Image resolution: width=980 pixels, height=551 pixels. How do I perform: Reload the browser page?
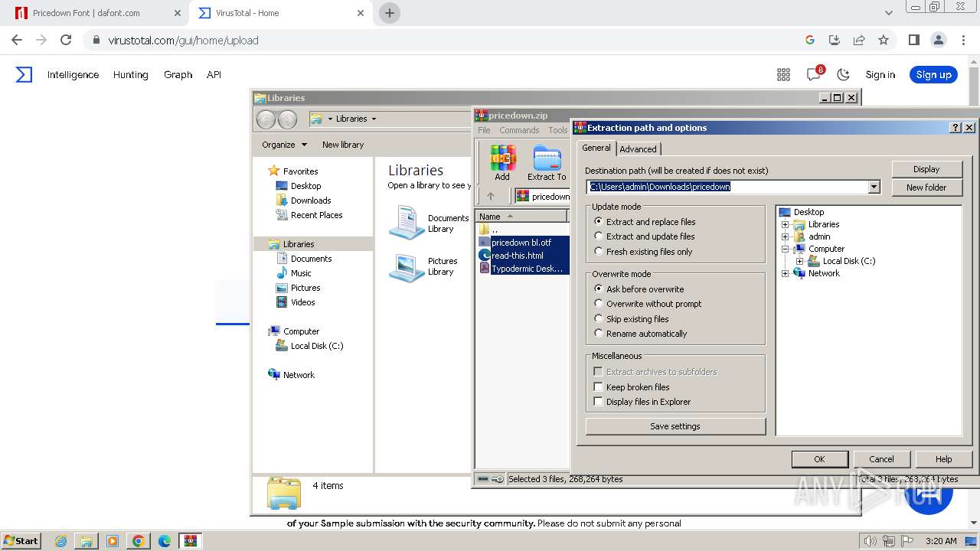[x=66, y=40]
